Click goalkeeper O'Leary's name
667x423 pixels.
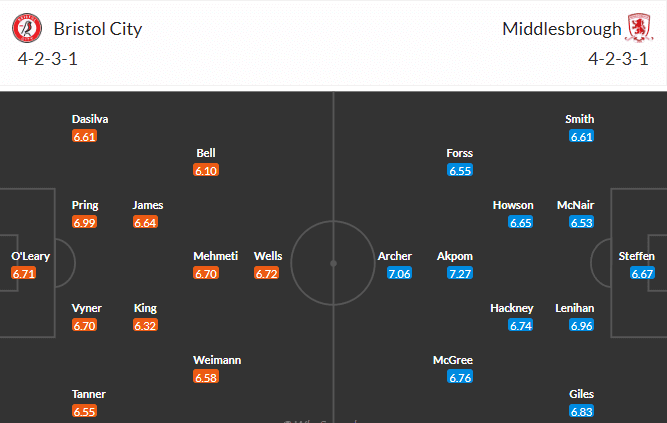click(30, 256)
